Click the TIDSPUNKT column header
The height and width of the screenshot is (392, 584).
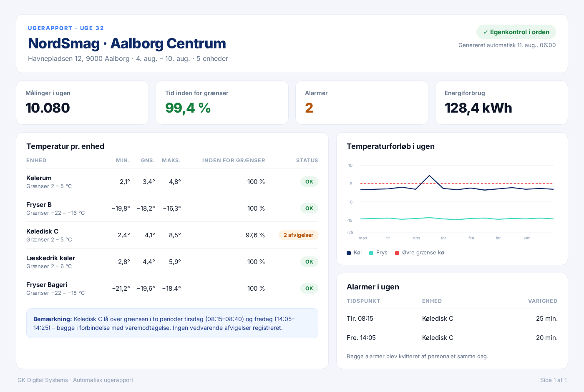click(363, 301)
